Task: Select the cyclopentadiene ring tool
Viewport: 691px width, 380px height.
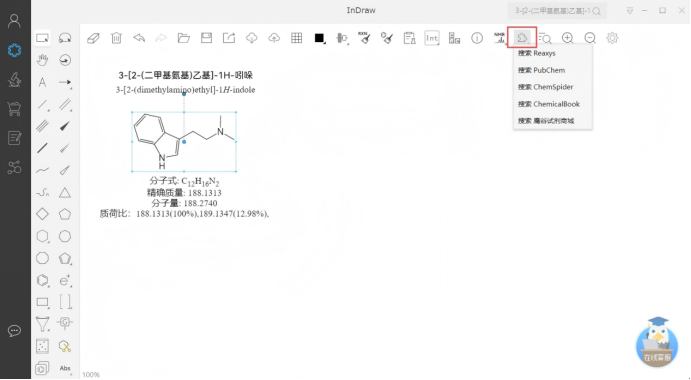Action: tap(65, 258)
